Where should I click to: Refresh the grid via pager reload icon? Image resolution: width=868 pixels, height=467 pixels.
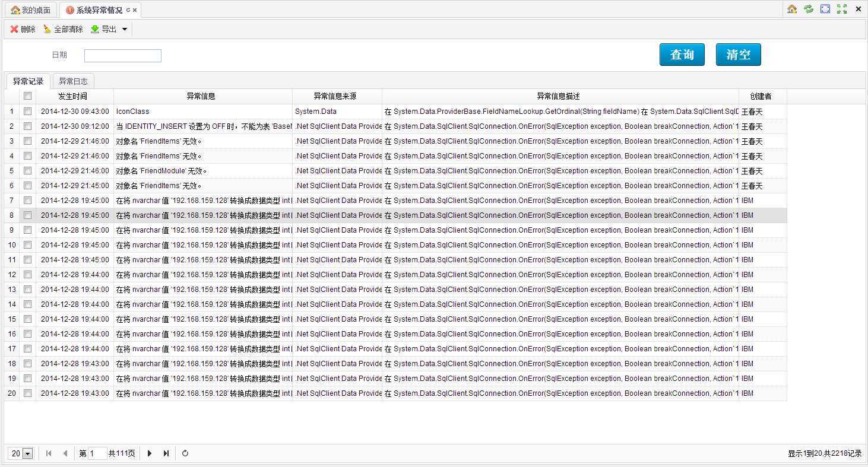point(185,453)
